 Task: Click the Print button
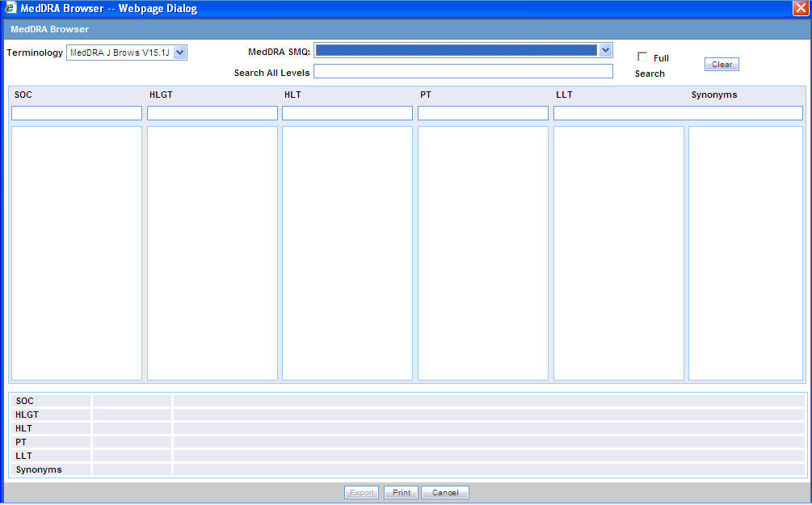tap(401, 493)
